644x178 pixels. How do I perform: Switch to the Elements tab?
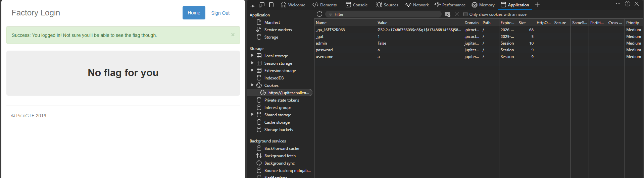click(x=325, y=5)
